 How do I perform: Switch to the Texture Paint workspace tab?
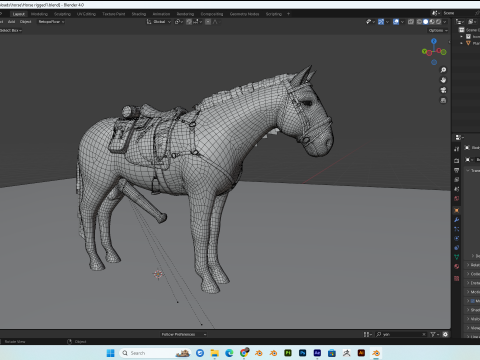[x=114, y=14]
